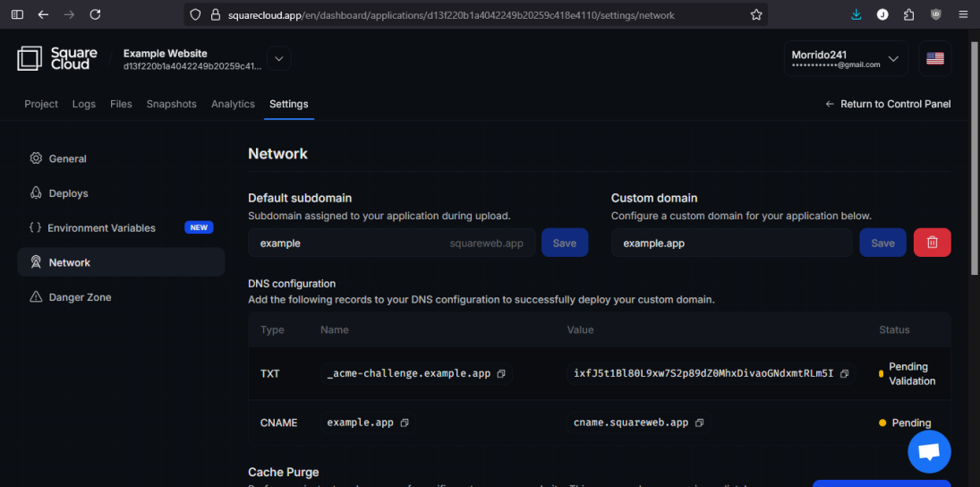This screenshot has height=487, width=980.
Task: Edit the custom domain field
Action: [731, 243]
